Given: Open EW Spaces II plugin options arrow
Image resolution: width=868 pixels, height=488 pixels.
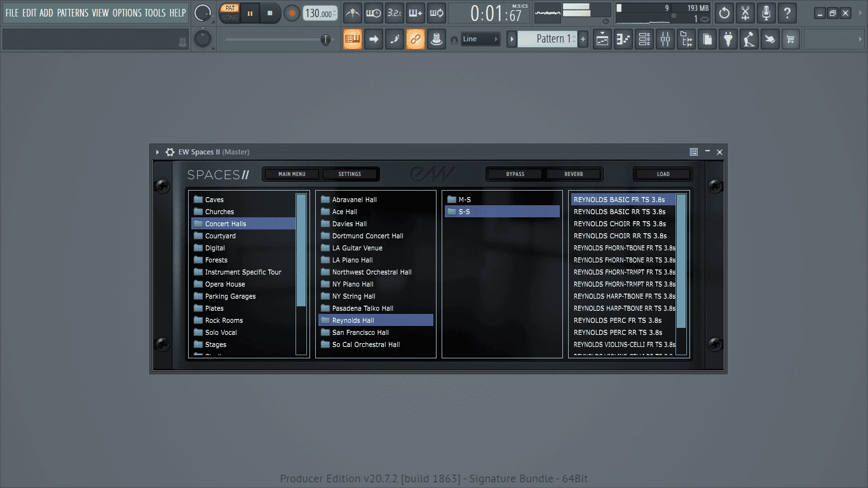Looking at the screenshot, I should (x=158, y=152).
